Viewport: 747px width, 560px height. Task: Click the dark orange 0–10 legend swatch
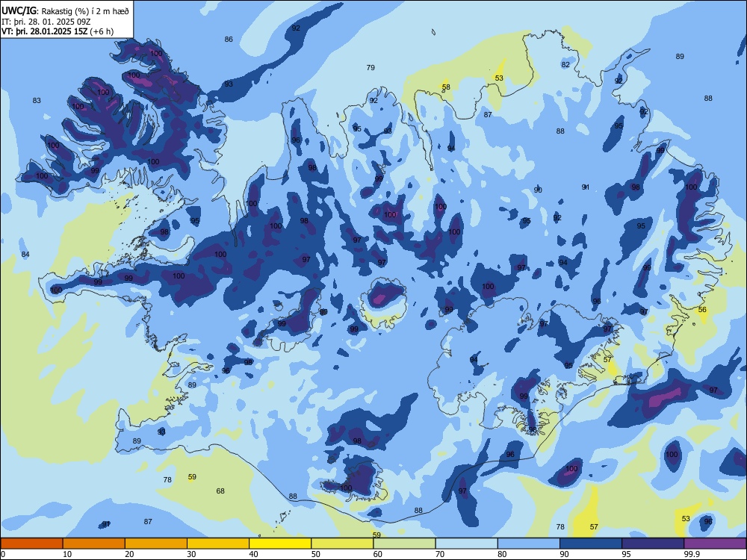click(31, 544)
